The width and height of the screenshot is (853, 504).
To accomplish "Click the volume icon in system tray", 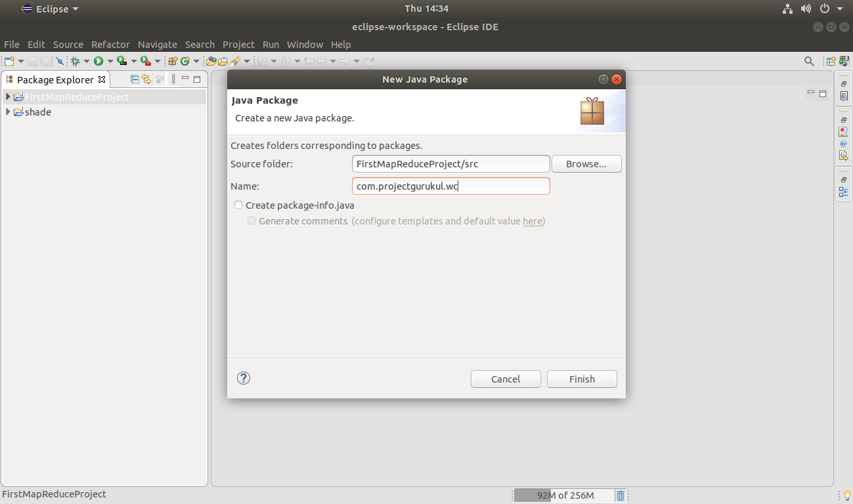I will pos(806,9).
